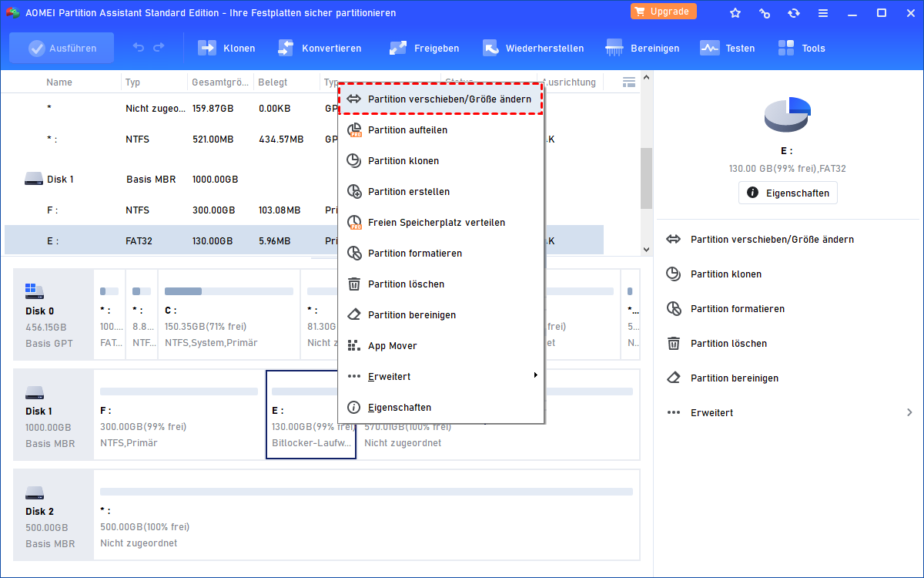The height and width of the screenshot is (578, 924).
Task: Click the eraser icon in right panel
Action: pyautogui.click(x=674, y=378)
